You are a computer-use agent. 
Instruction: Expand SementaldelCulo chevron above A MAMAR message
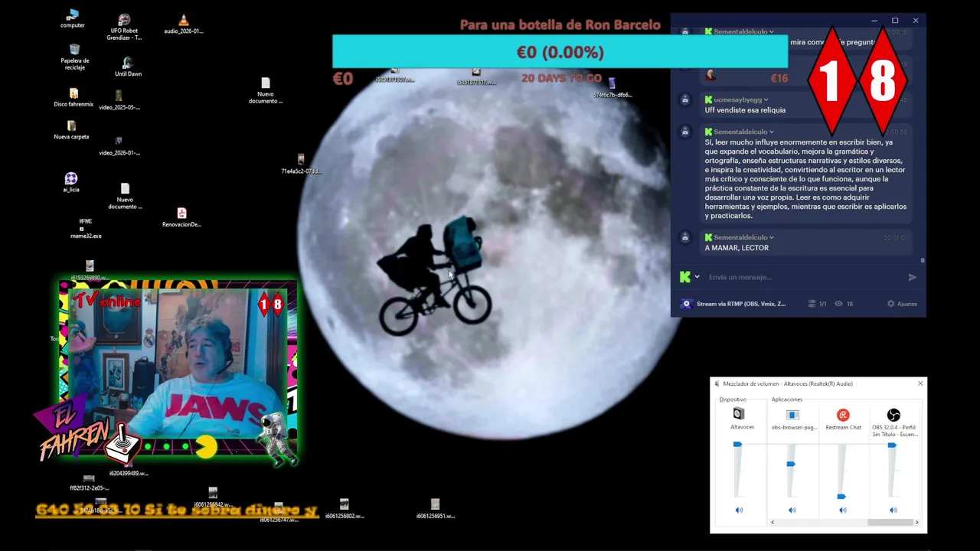(771, 237)
